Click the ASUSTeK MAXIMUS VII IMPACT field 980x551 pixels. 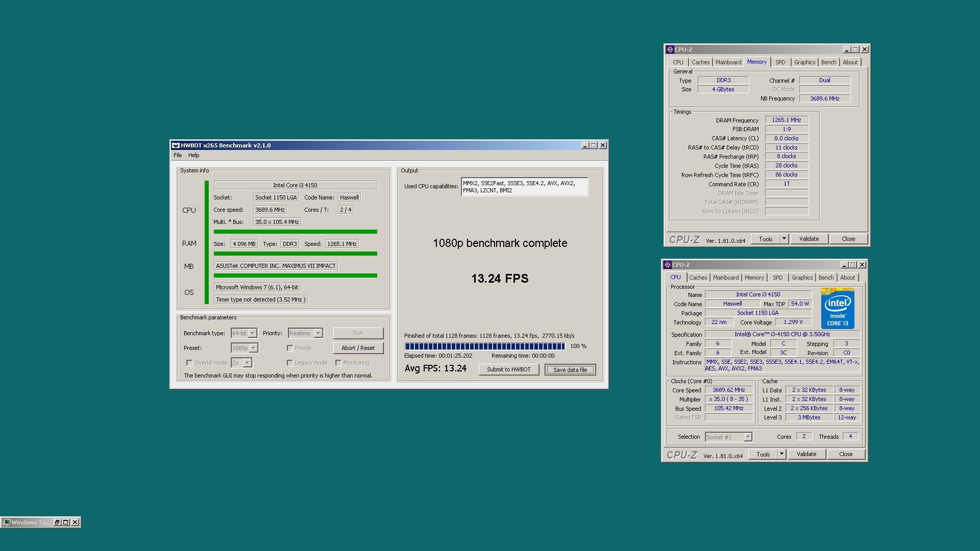(x=276, y=266)
